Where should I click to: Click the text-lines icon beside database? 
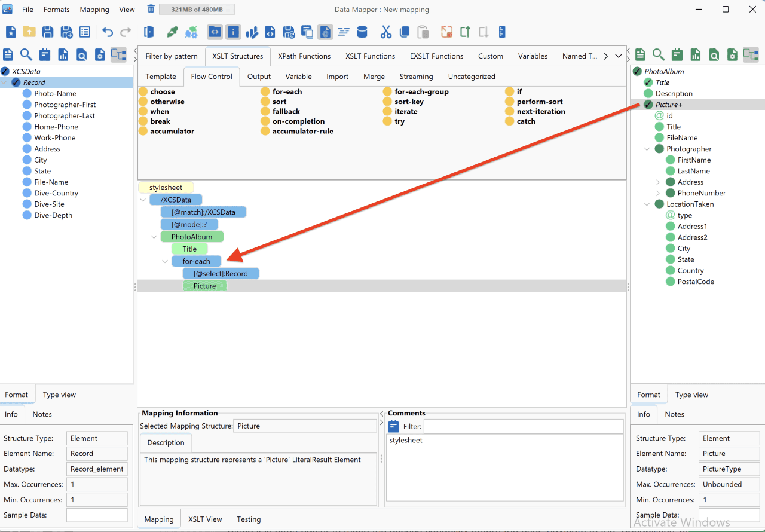coord(344,32)
